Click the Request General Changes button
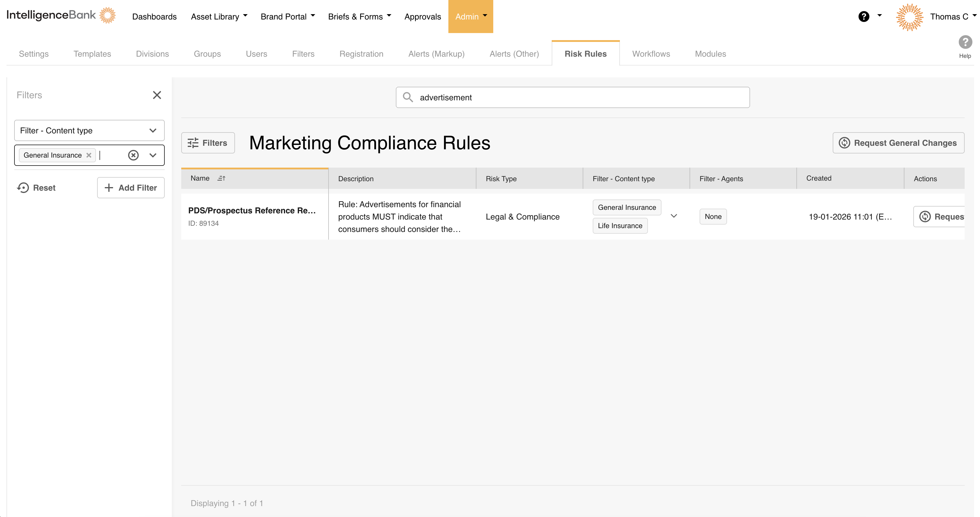This screenshot has width=980, height=517. point(898,143)
